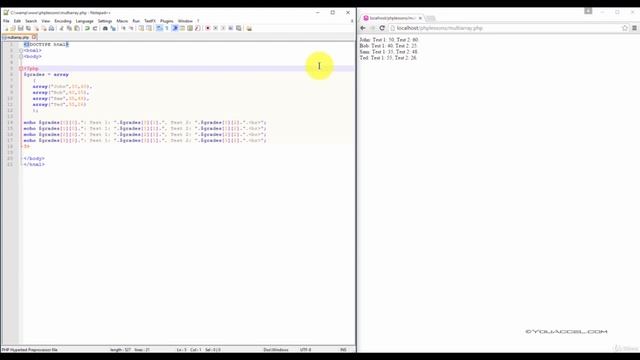
Task: Open Find with the binoculars icon
Action: [105, 28]
